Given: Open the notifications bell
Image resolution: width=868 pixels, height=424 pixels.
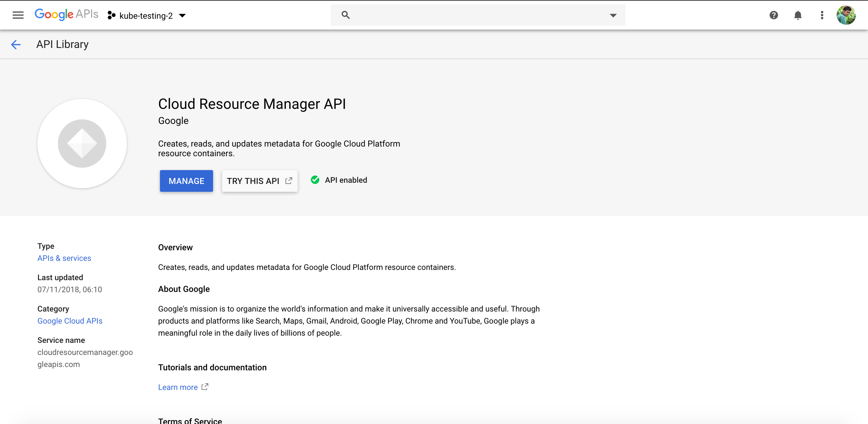Looking at the screenshot, I should click(798, 15).
